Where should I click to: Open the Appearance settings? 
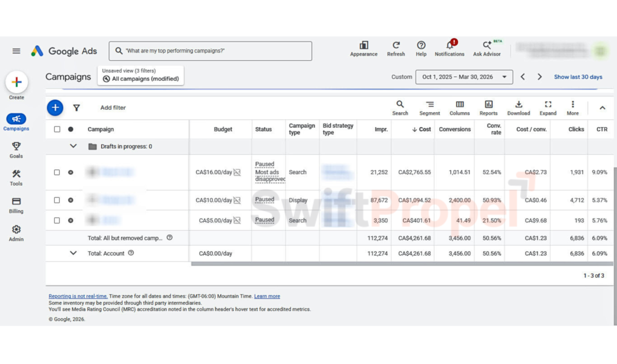point(363,49)
